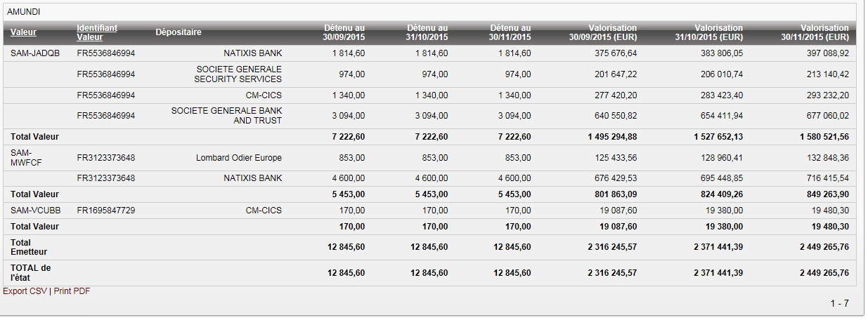Sort by the Valeur column header
This screenshot has width=868, height=320.
[23, 32]
